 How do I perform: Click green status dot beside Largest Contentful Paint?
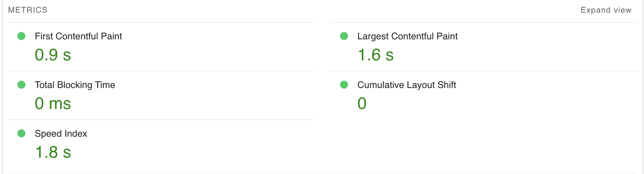[344, 36]
